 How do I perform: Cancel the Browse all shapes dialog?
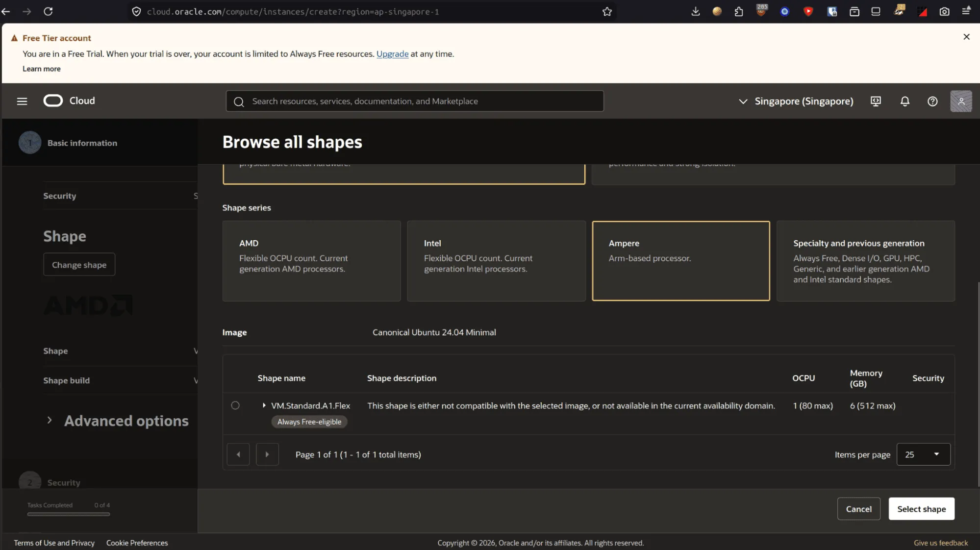858,509
